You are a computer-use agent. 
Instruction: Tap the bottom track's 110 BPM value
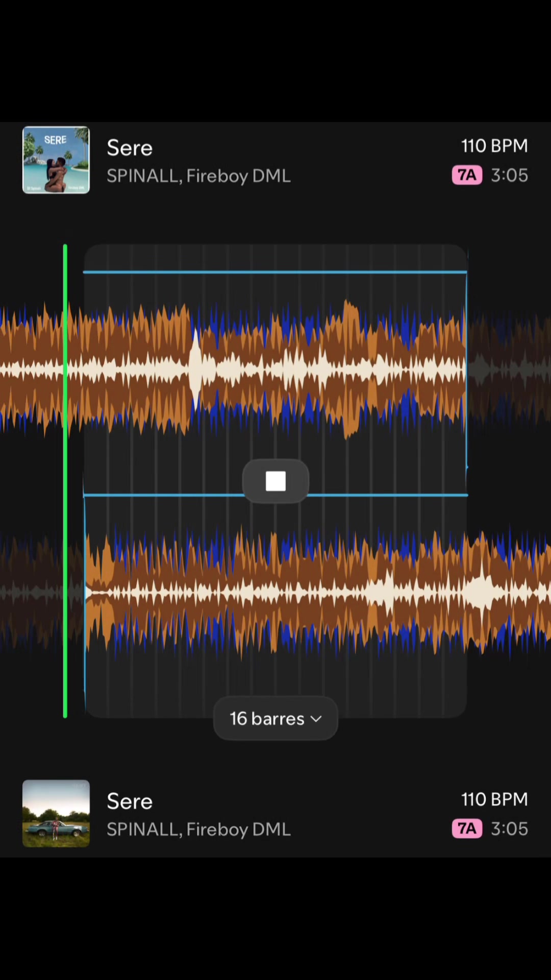point(494,799)
